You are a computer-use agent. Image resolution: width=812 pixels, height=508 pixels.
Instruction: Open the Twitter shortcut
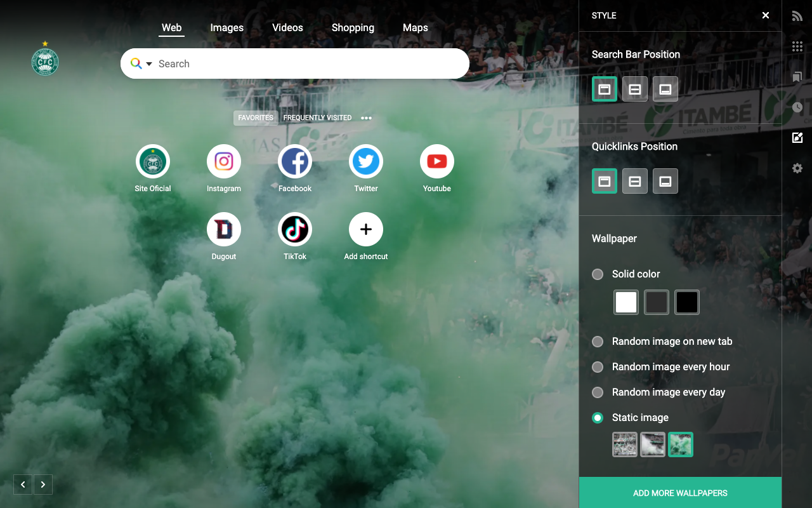pyautogui.click(x=366, y=161)
